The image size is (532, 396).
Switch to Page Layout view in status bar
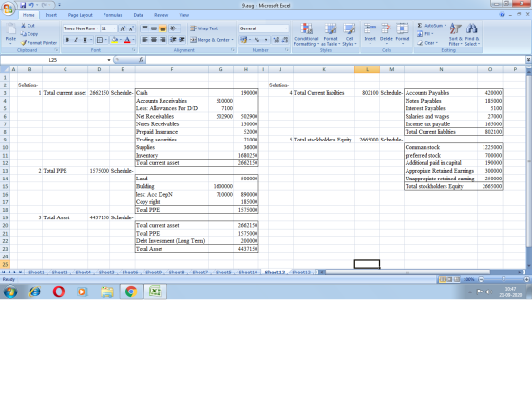(449, 280)
